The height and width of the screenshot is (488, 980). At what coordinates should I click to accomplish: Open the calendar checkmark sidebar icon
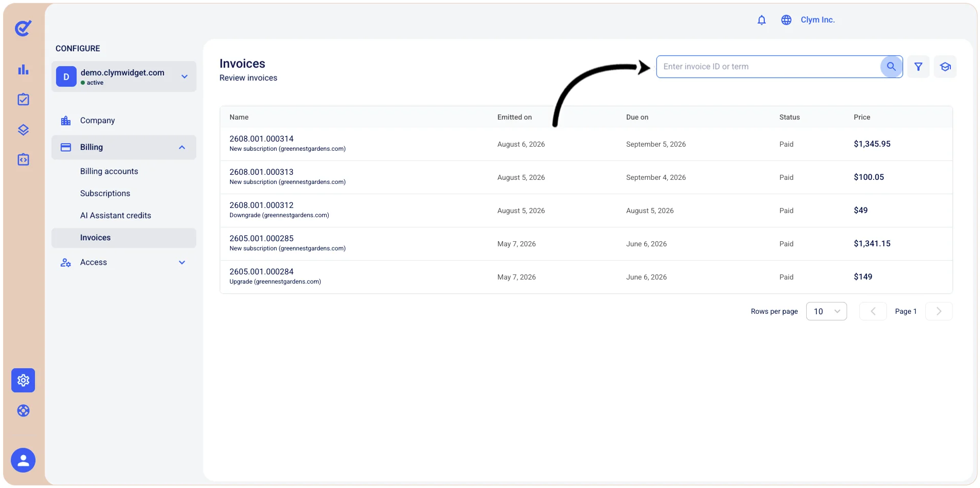(23, 99)
